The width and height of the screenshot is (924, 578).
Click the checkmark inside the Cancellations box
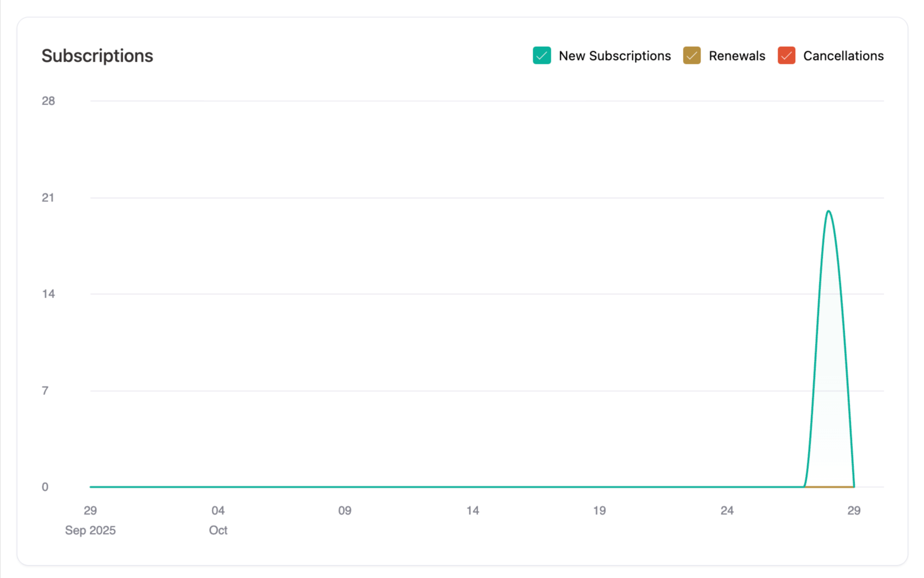pos(786,56)
